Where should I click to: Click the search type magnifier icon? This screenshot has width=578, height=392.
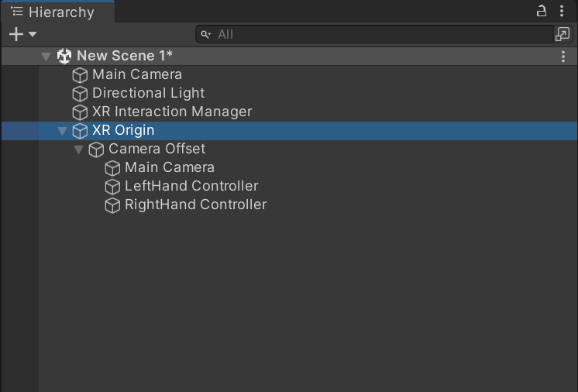[x=205, y=35]
